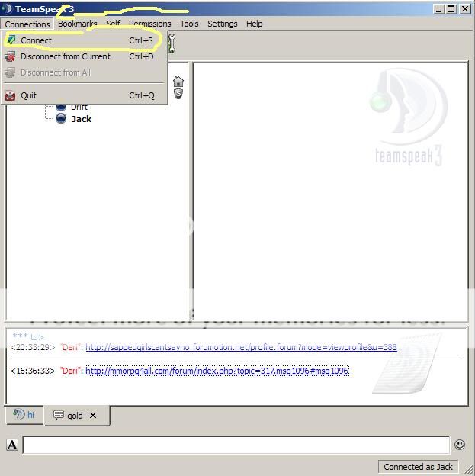Open the mmorpg4all forum topic link
The width and height of the screenshot is (475, 476).
(217, 371)
